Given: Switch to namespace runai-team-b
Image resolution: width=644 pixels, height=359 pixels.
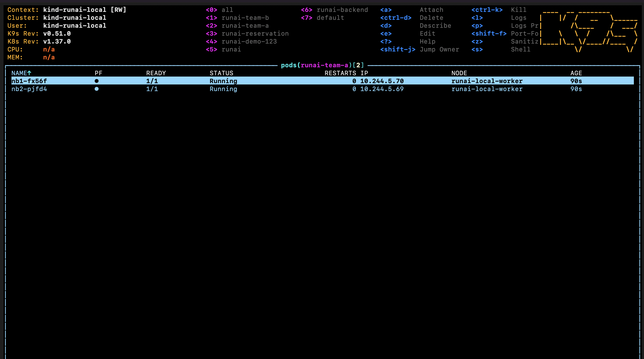Looking at the screenshot, I should coord(237,18).
